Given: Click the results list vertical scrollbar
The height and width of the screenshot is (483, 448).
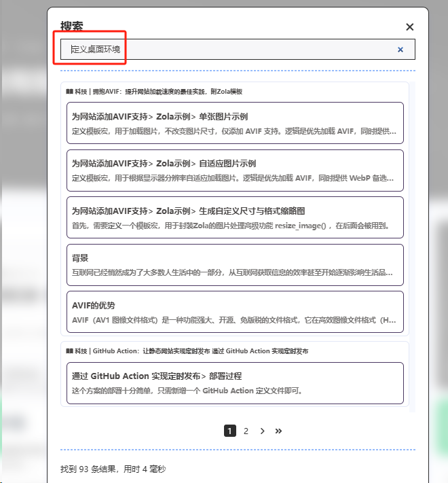Looking at the screenshot, I should coord(412,245).
